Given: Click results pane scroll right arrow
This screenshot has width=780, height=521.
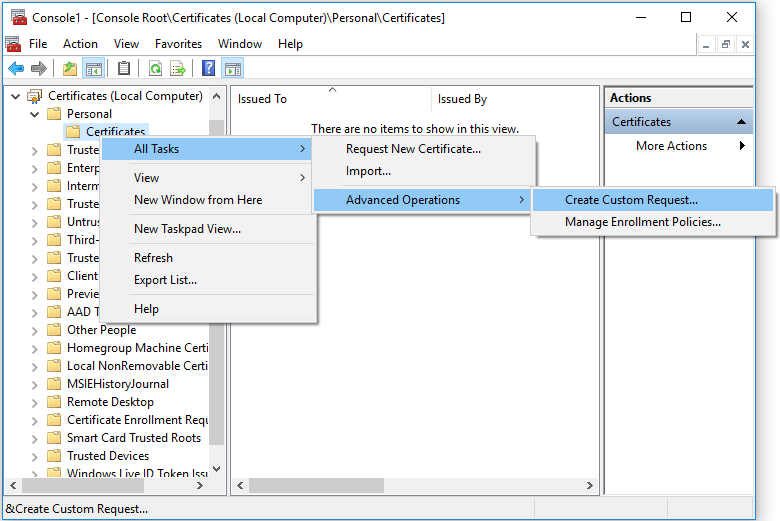Looking at the screenshot, I should (590, 486).
